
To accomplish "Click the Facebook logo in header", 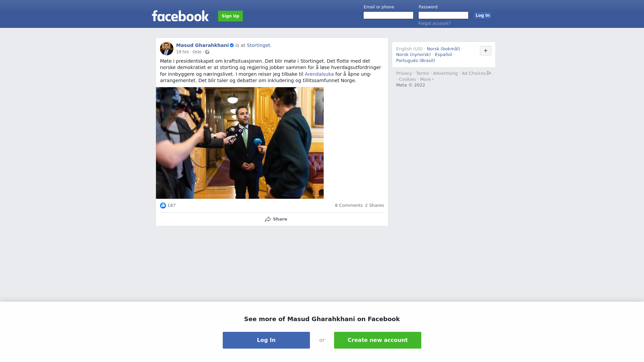I will tap(180, 16).
